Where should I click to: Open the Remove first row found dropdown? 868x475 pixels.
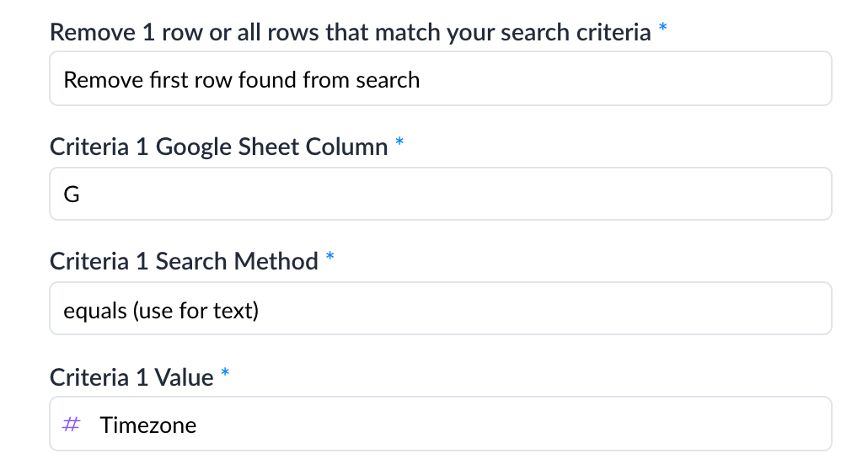pos(440,79)
